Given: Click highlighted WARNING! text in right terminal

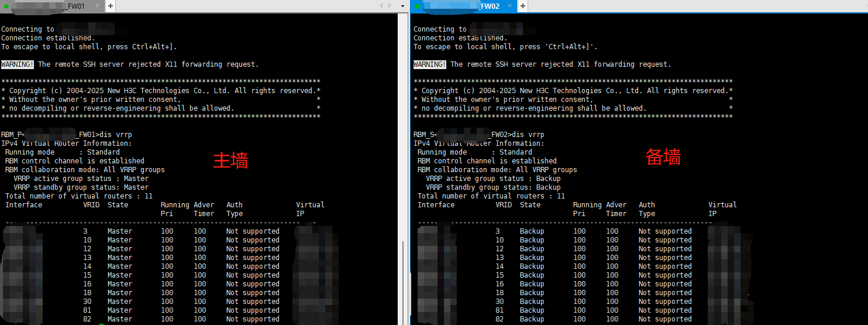Looking at the screenshot, I should (x=429, y=64).
